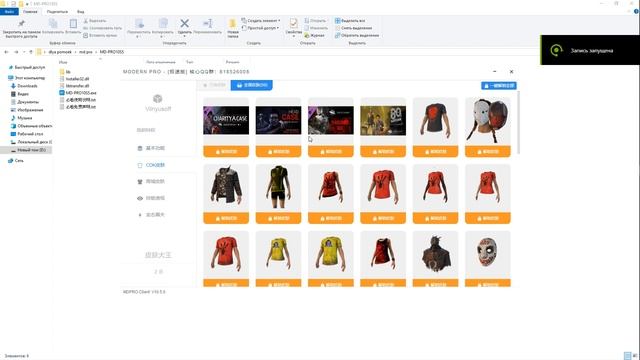Click the gray inactive tab in Modern Pro
This screenshot has height=360, width=640.
(215, 85)
